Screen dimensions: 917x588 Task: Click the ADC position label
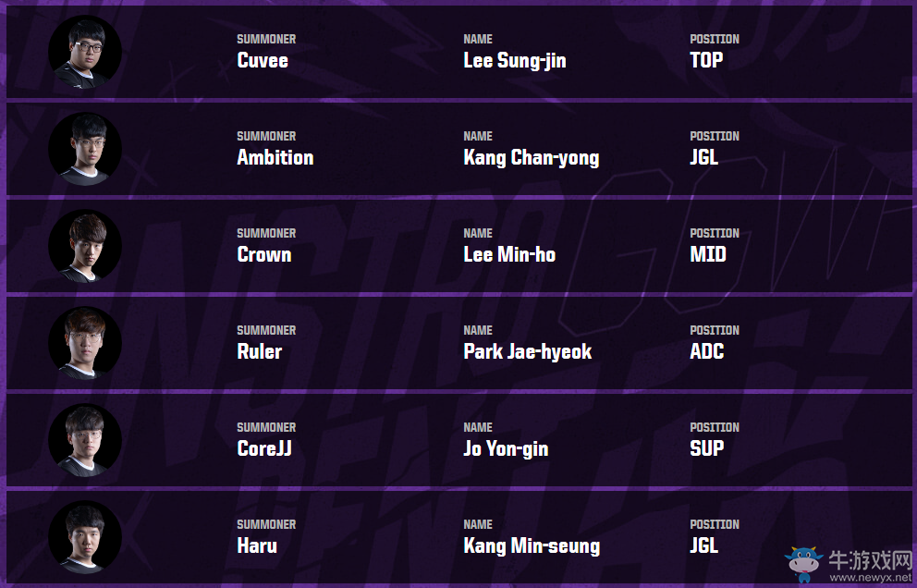706,352
